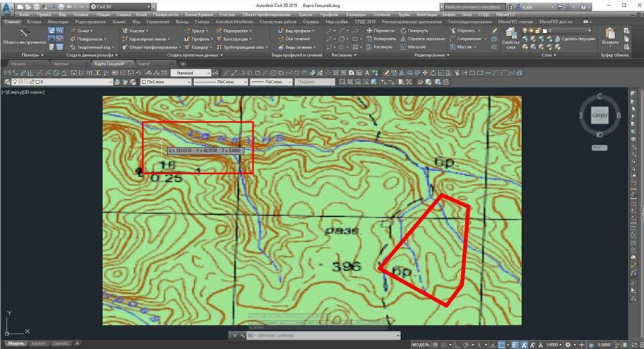Click the Растянуть (Stretch) tool
Screen dimensions: 644x349
(x=380, y=48)
